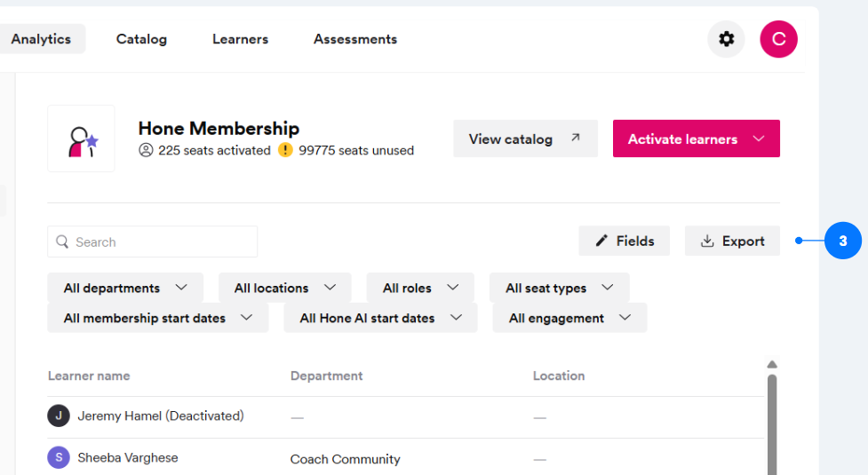Expand the All engagement filter
Image resolution: width=868 pixels, height=475 pixels.
point(569,318)
